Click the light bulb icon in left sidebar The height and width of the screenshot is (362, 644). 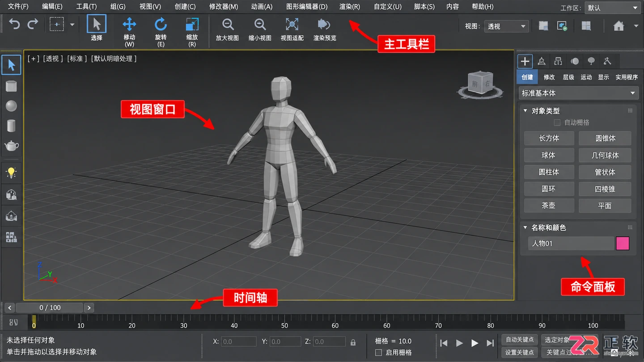tap(11, 173)
